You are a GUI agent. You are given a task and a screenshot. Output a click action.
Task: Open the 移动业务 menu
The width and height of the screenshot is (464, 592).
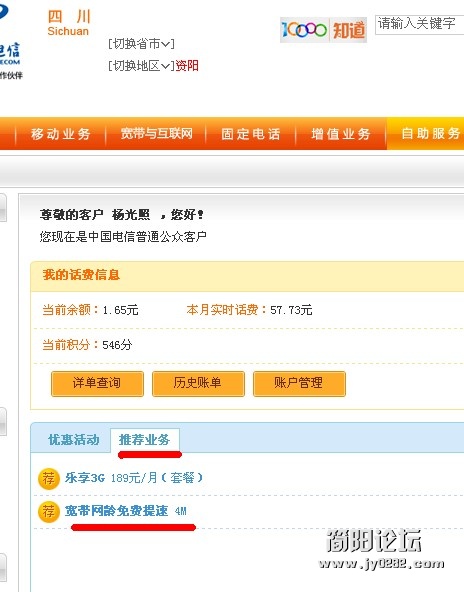pyautogui.click(x=60, y=134)
